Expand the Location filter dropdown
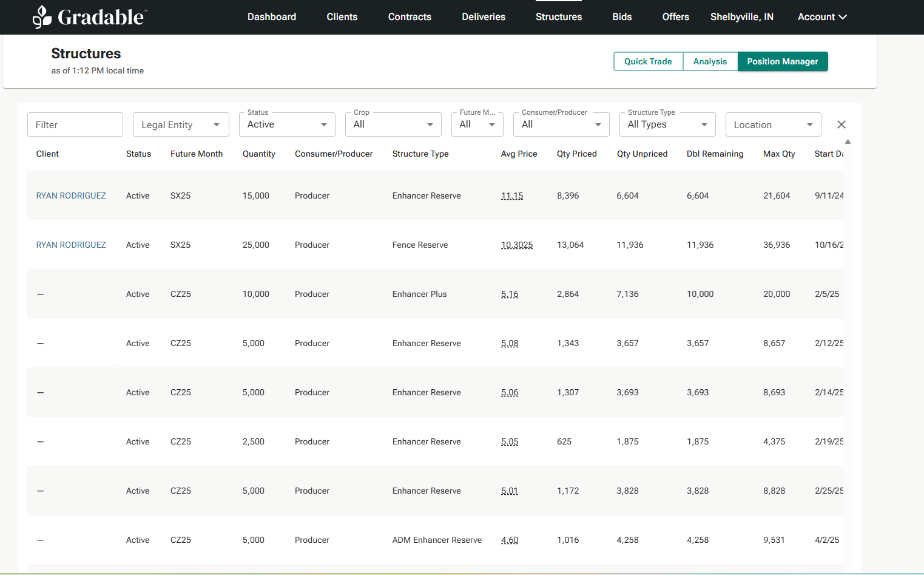Image resolution: width=924 pixels, height=575 pixels. [x=774, y=124]
